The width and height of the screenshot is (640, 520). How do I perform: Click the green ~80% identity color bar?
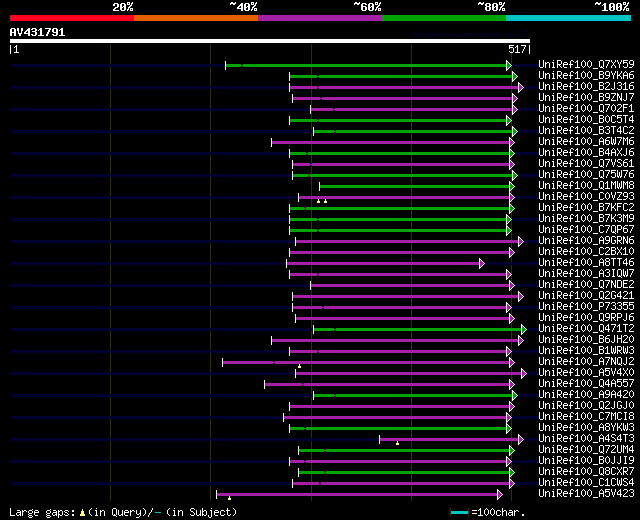(444, 18)
